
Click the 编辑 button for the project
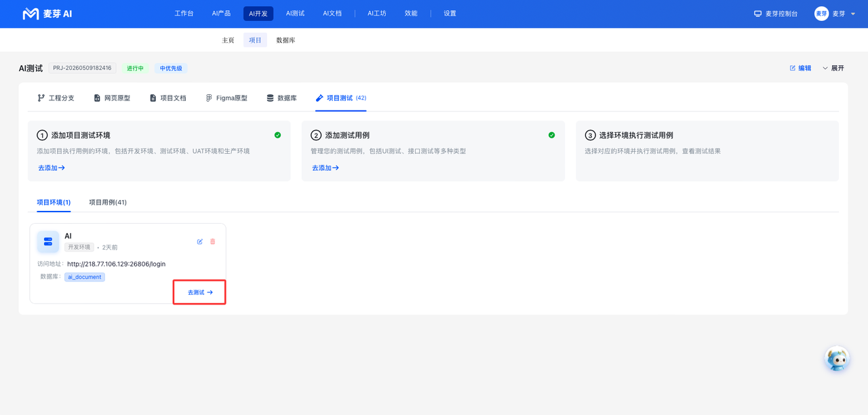point(800,68)
